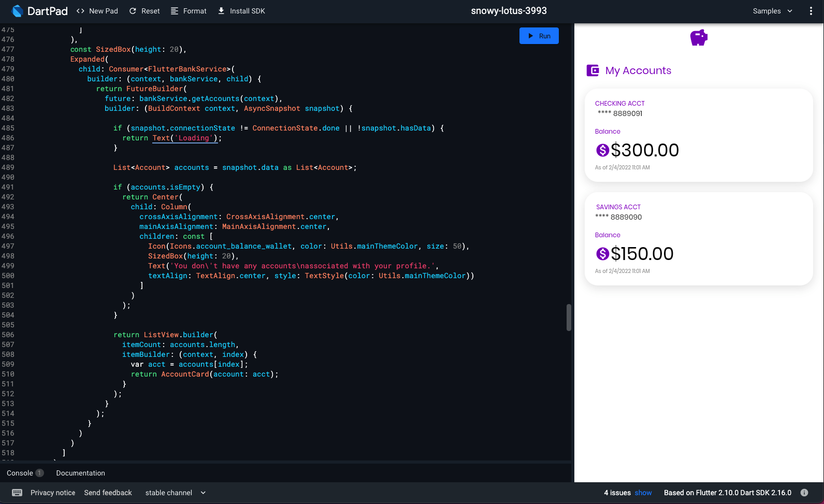This screenshot has width=824, height=504.
Task: Click the SDK info icon
Action: pyautogui.click(x=804, y=493)
